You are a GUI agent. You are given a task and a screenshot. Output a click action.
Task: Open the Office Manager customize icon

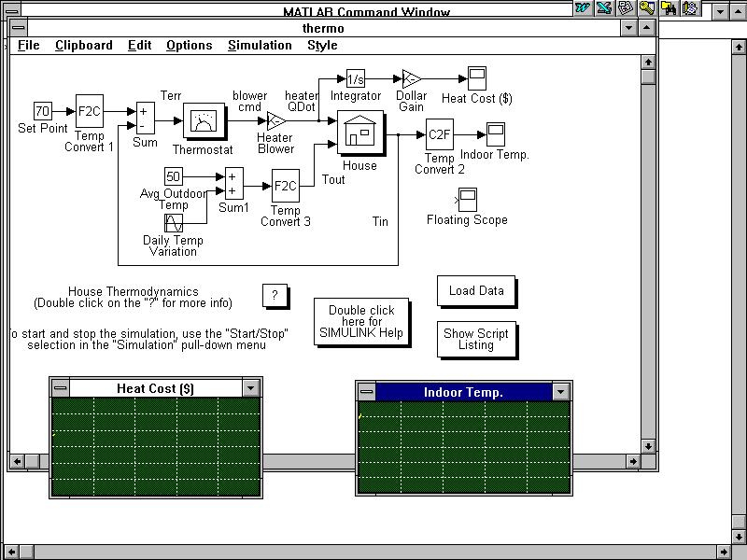tap(690, 7)
